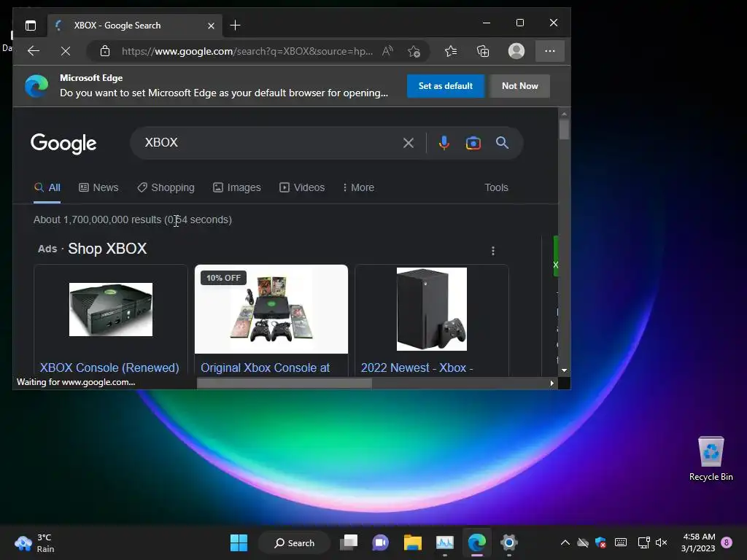Click the horizontal scrollbar thumb
Image resolution: width=747 pixels, height=560 pixels.
pos(285,383)
